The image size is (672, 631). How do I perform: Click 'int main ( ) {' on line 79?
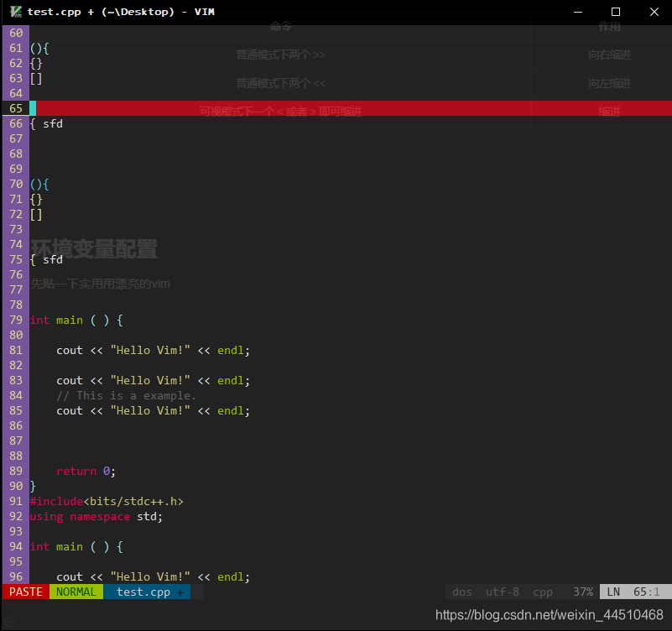click(x=76, y=321)
